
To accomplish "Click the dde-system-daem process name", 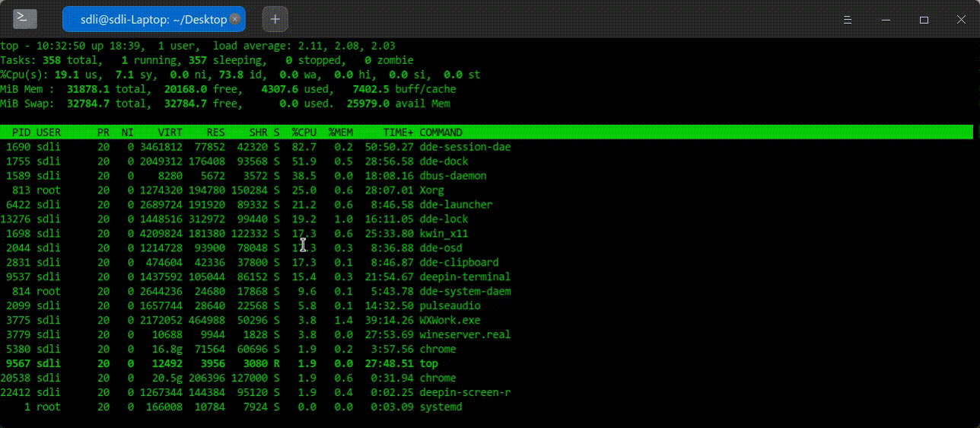I will (x=466, y=292).
